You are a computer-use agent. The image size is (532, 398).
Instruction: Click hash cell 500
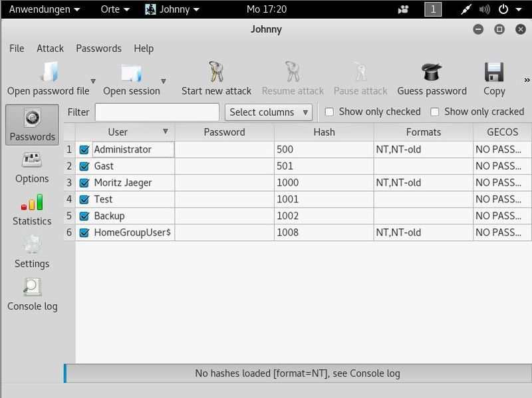click(x=324, y=150)
